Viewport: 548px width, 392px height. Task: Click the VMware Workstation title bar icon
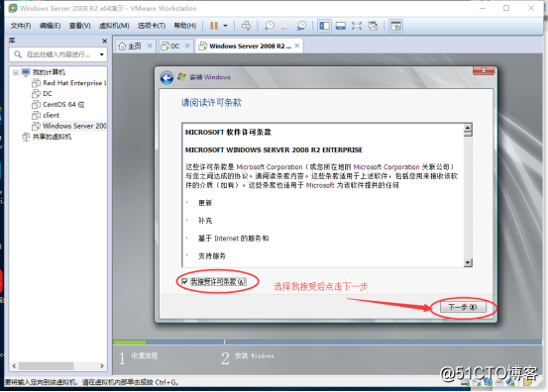coord(13,8)
